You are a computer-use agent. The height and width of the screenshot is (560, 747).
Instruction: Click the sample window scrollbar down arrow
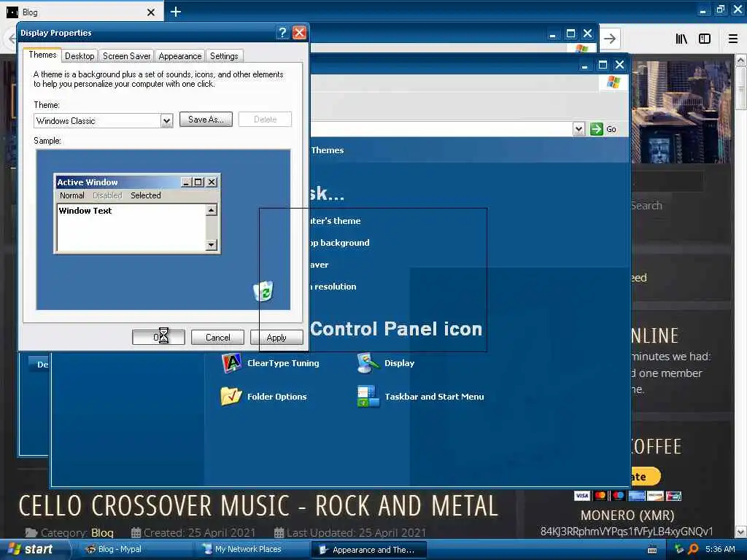pos(212,245)
